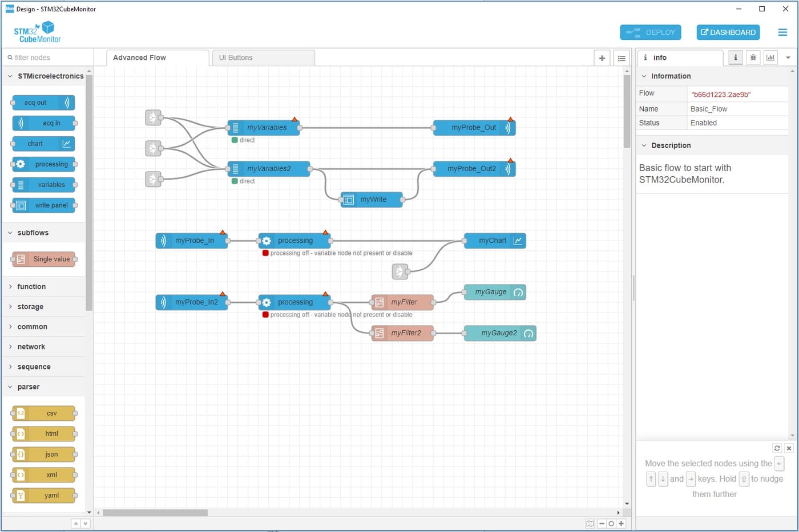Open the hamburger main menu

point(782,33)
